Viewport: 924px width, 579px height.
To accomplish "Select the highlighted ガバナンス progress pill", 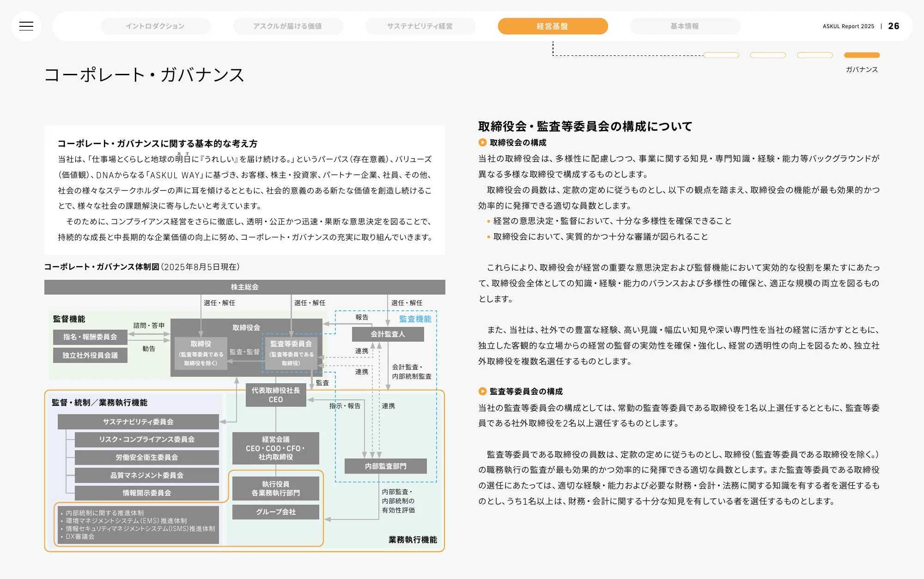I will pyautogui.click(x=861, y=54).
